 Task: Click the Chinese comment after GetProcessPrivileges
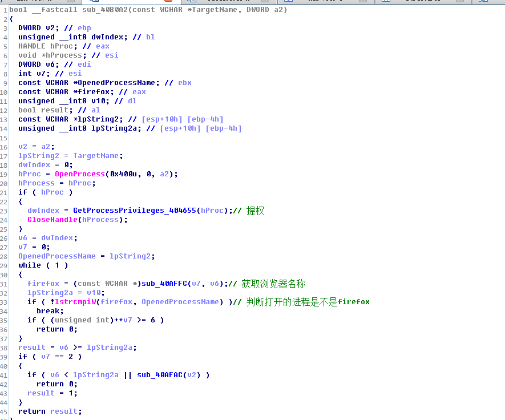[x=255, y=211]
